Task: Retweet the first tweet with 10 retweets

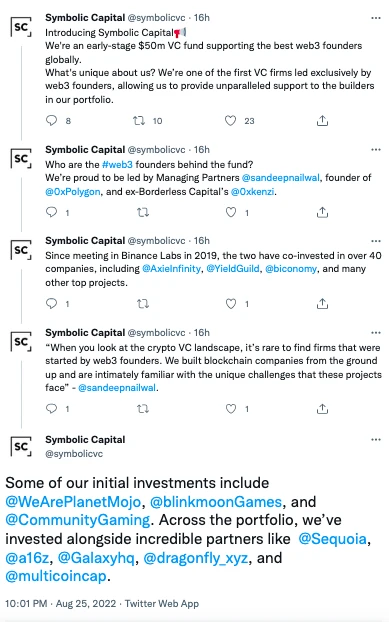Action: coord(139,120)
